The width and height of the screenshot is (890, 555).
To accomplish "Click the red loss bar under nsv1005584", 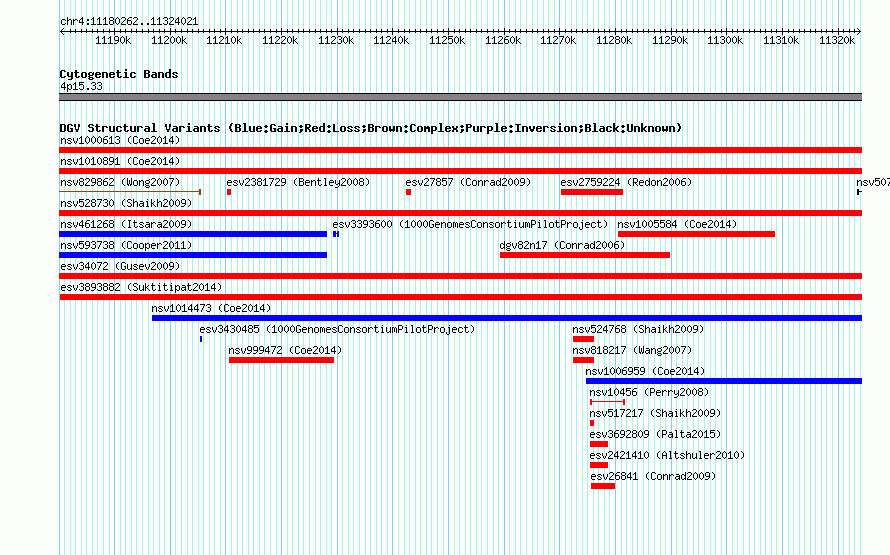I will click(x=696, y=234).
